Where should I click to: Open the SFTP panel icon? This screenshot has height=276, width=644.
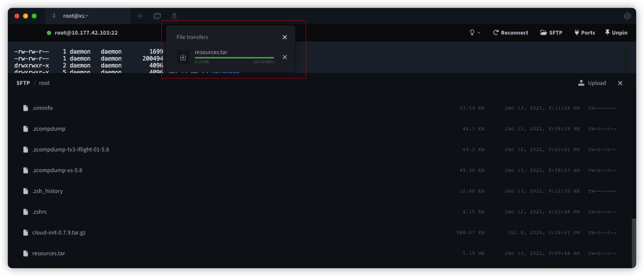(x=544, y=32)
